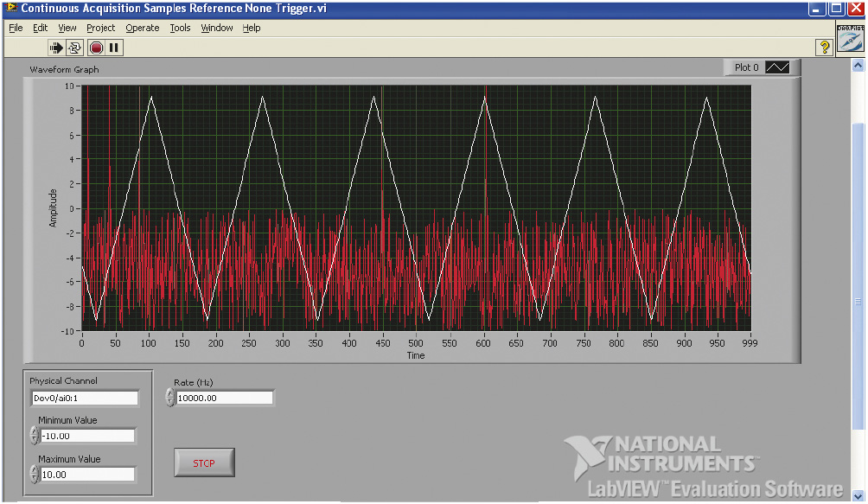Click the vertical scrollbar up arrow

coord(858,66)
